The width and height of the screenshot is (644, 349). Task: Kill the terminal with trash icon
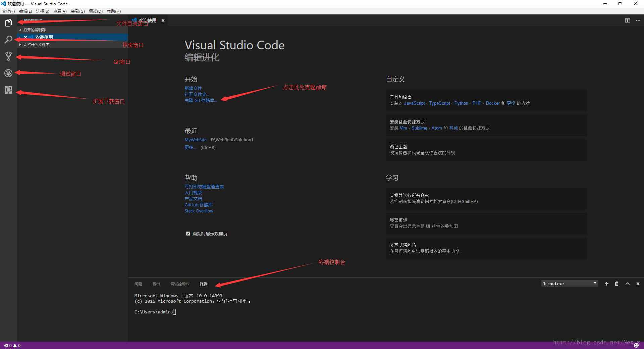pyautogui.click(x=616, y=284)
